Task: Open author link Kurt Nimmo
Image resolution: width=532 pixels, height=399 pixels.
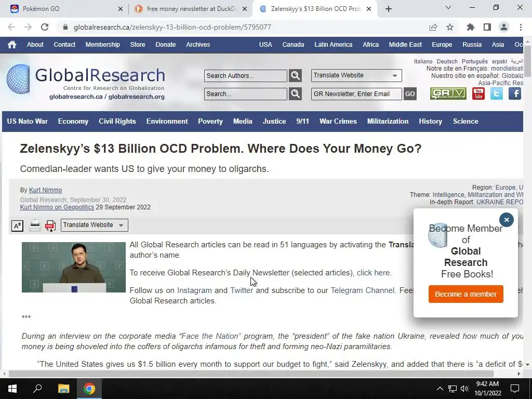Action: pos(46,190)
